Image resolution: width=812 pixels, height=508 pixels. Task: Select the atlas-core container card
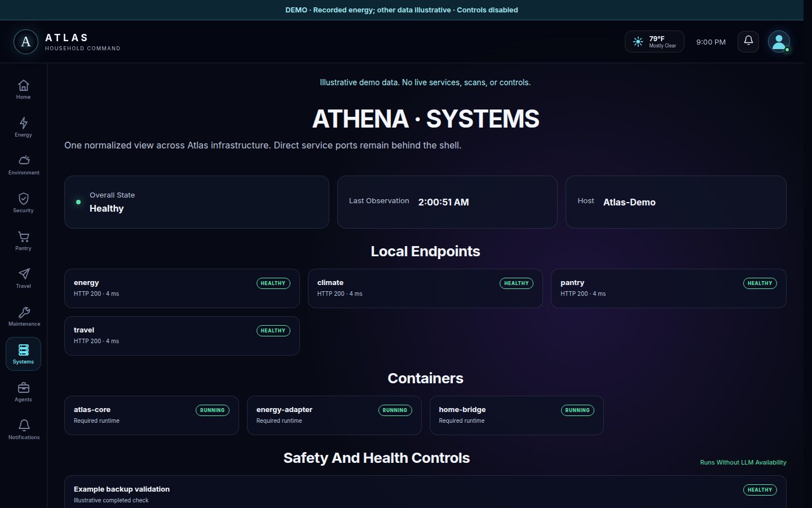[x=152, y=415]
